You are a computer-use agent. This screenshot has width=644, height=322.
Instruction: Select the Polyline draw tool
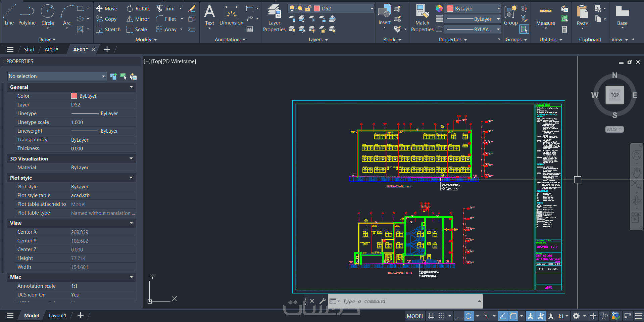pos(27,15)
